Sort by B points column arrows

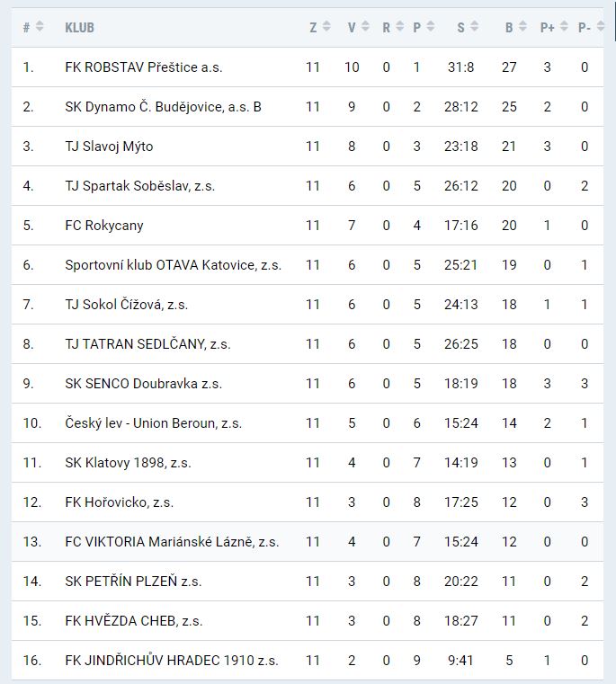tap(524, 27)
